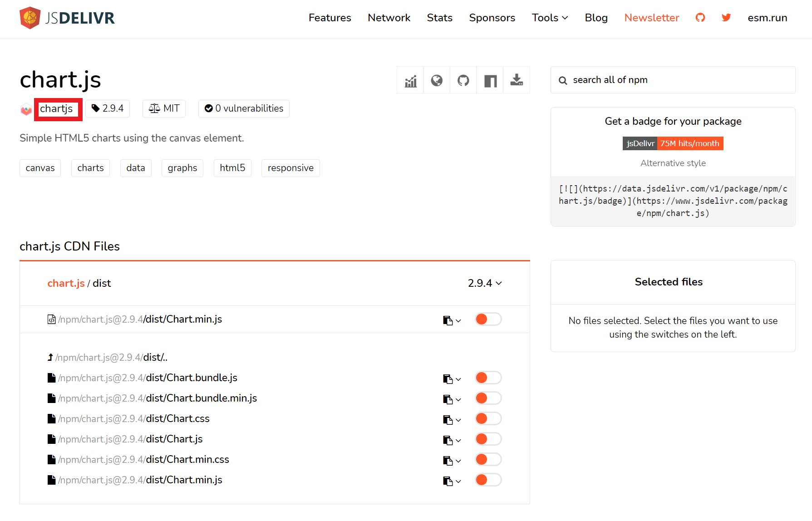812x521 pixels.
Task: Copy URL icon for Chart.js row
Action: click(x=448, y=440)
